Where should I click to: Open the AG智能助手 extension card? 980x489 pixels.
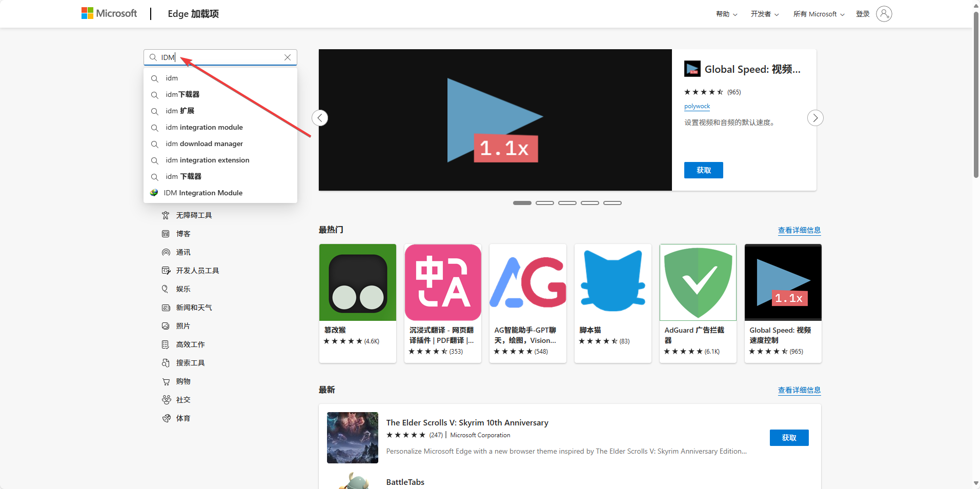tap(528, 303)
